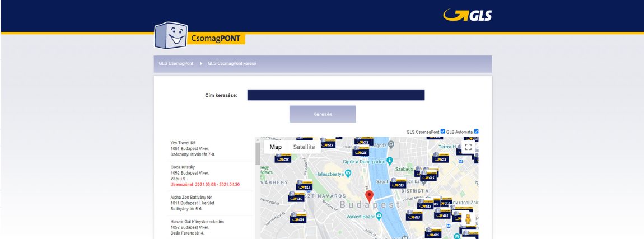Viewport: 644px width, 239px height.
Task: Select the GLS marker next to Szent István Bazilika
Action: click(398, 184)
